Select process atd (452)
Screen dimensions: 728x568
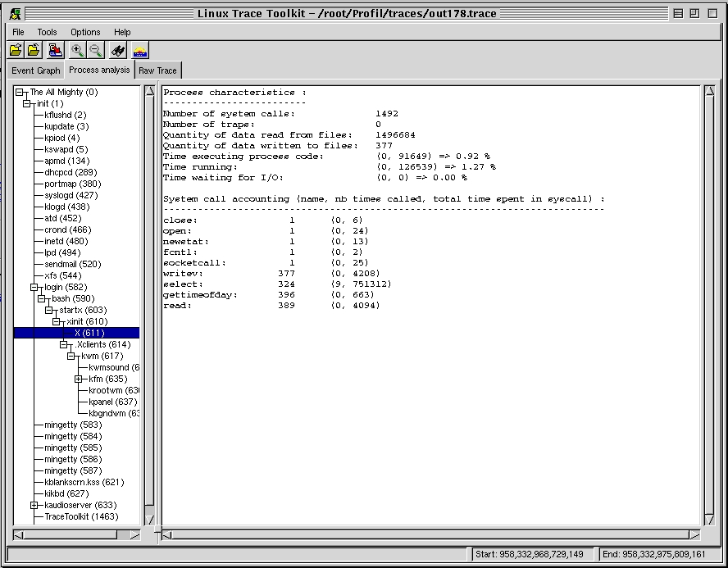pos(62,218)
